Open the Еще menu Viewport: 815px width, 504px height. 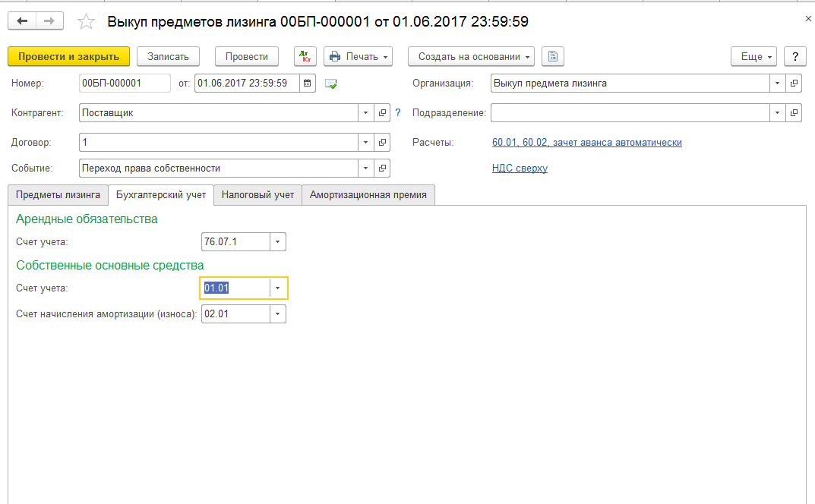(753, 57)
